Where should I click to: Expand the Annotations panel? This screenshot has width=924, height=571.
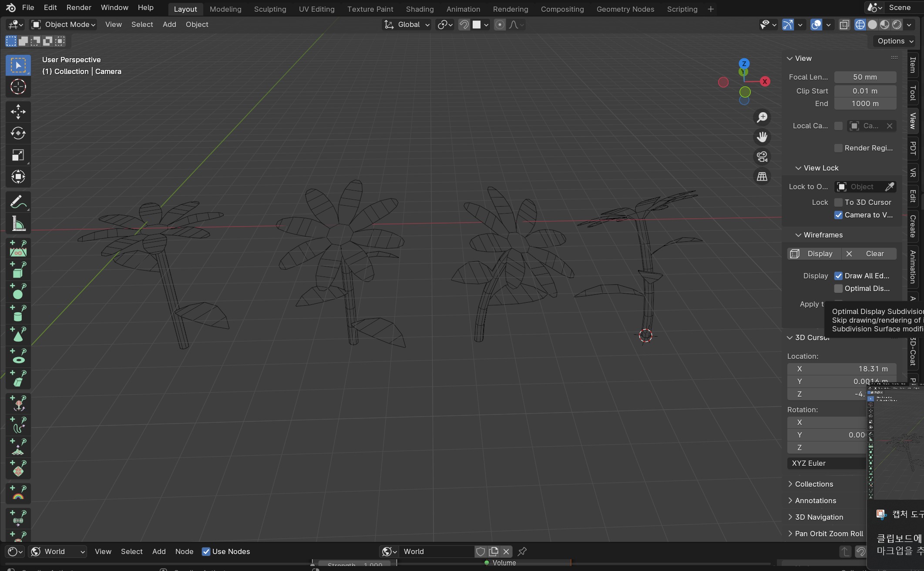815,501
